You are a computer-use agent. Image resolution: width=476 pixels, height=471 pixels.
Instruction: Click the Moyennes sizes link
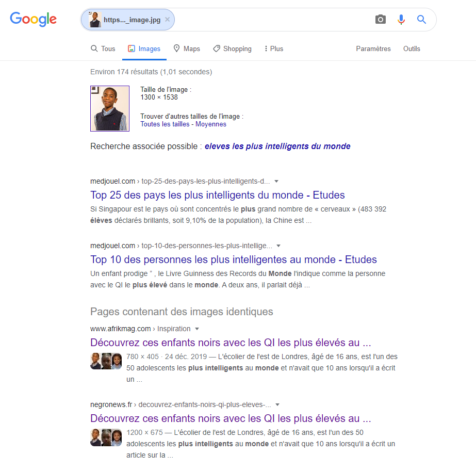click(x=211, y=124)
